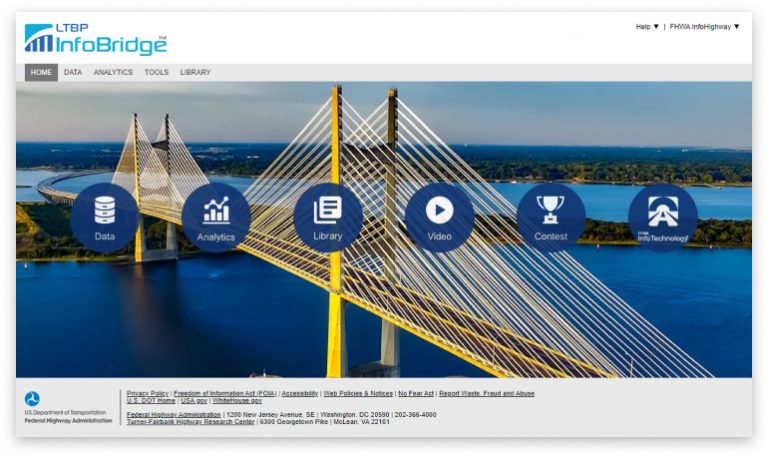
Task: Open the USA.gov link
Action: [194, 400]
